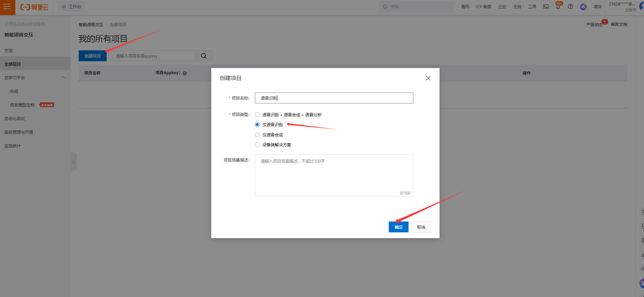Click the help icon next to 项目Appkey
This screenshot has width=644, height=297.
click(x=185, y=73)
